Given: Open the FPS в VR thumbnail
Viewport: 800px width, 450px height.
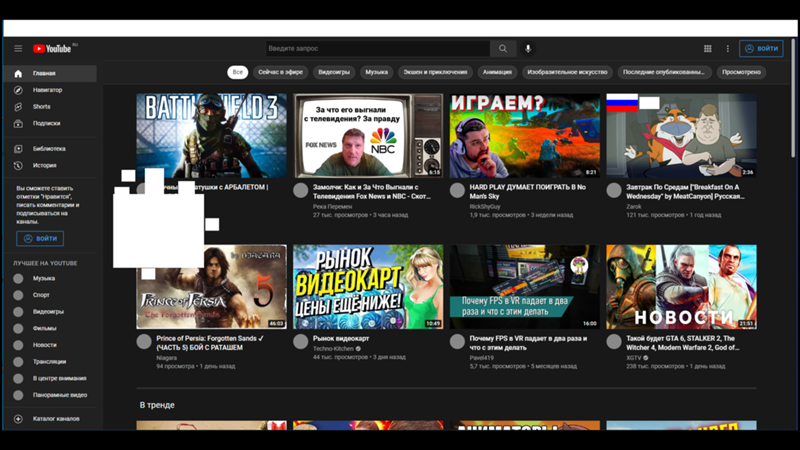Looking at the screenshot, I should click(524, 287).
